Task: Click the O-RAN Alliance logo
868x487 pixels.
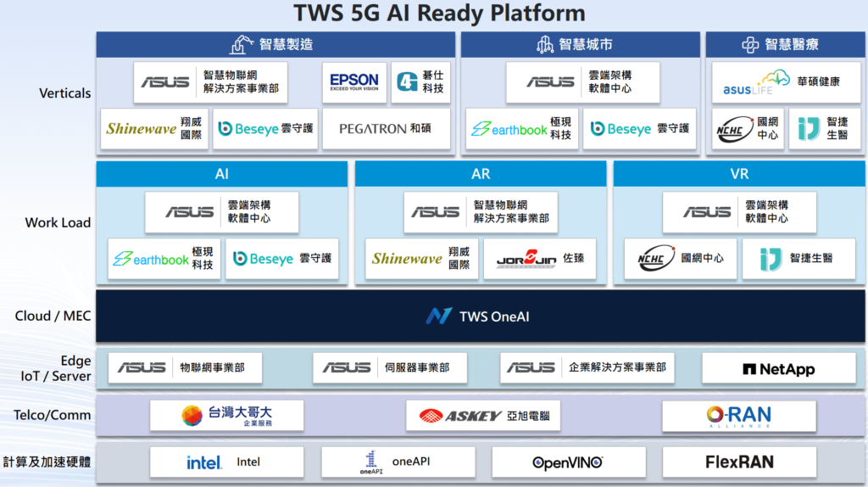Action: point(738,416)
